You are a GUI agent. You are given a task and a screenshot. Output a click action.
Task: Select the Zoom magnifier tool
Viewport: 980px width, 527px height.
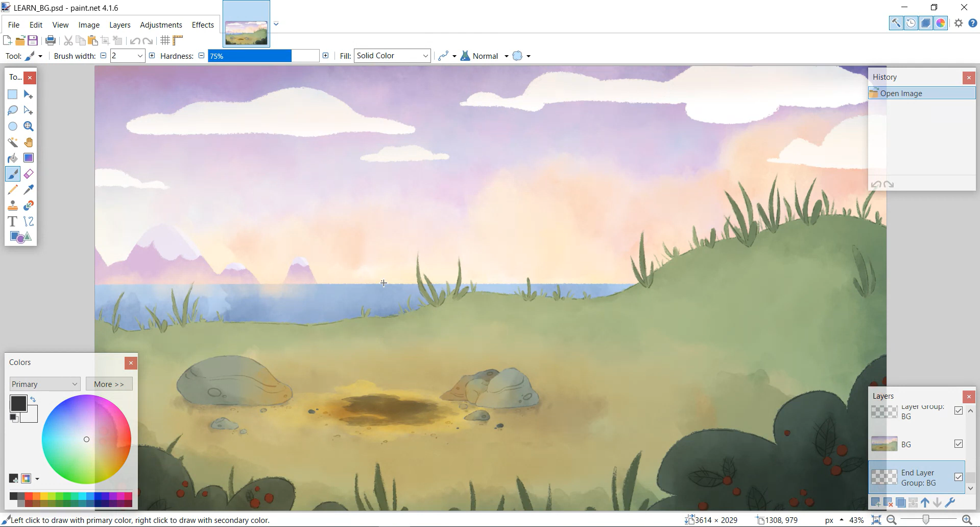29,126
